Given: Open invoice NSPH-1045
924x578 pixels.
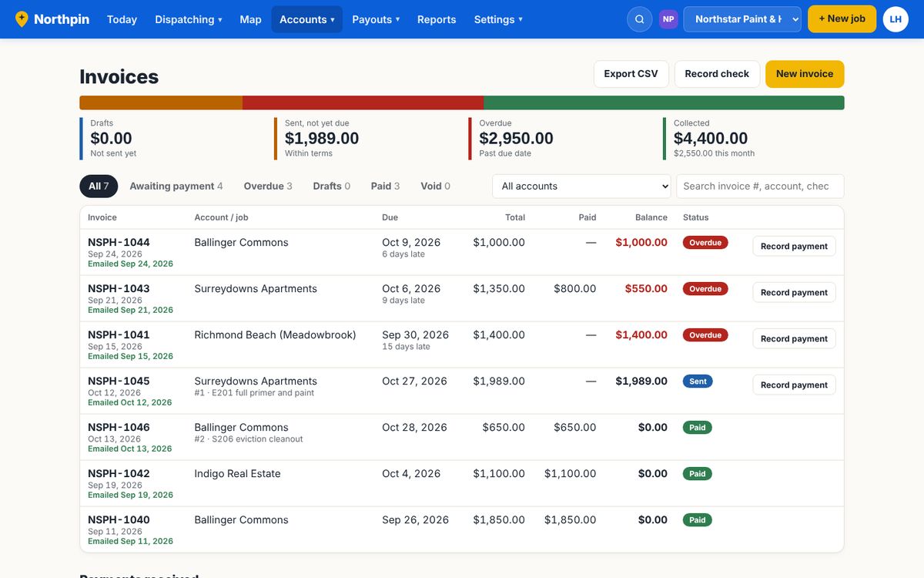Looking at the screenshot, I should 119,381.
